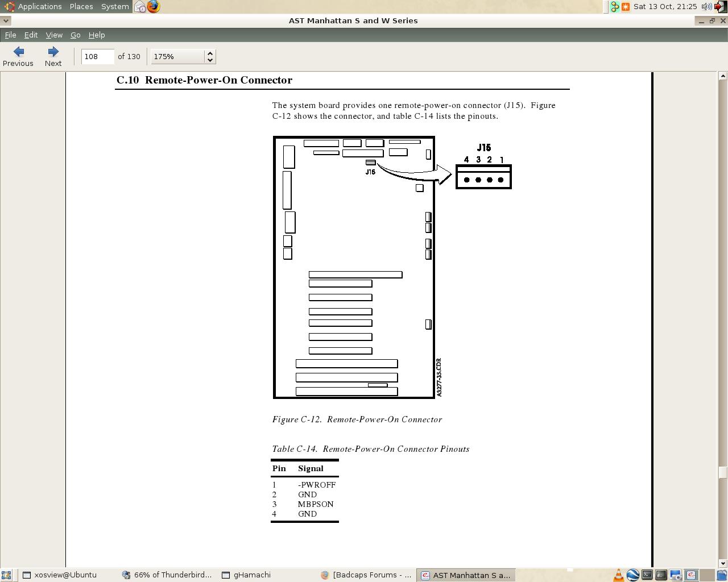This screenshot has width=728, height=582.
Task: Click the show desktop button
Action: pyautogui.click(x=6, y=575)
